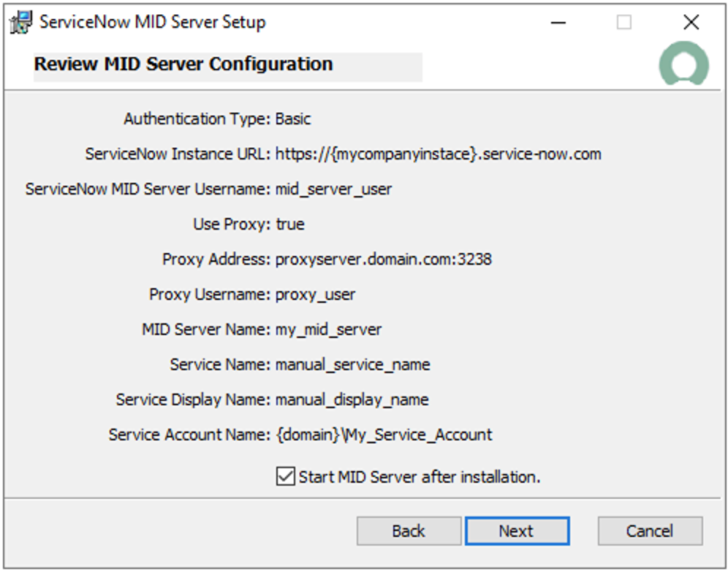
Task: Click the Use Proxy value true
Action: (290, 224)
